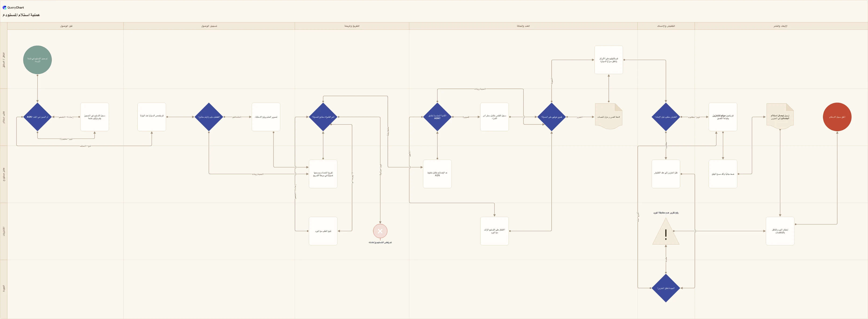Select the 'ضرر مرئي على الحمولة' decision diamond
Screen dimensions: 868x319
[552, 117]
